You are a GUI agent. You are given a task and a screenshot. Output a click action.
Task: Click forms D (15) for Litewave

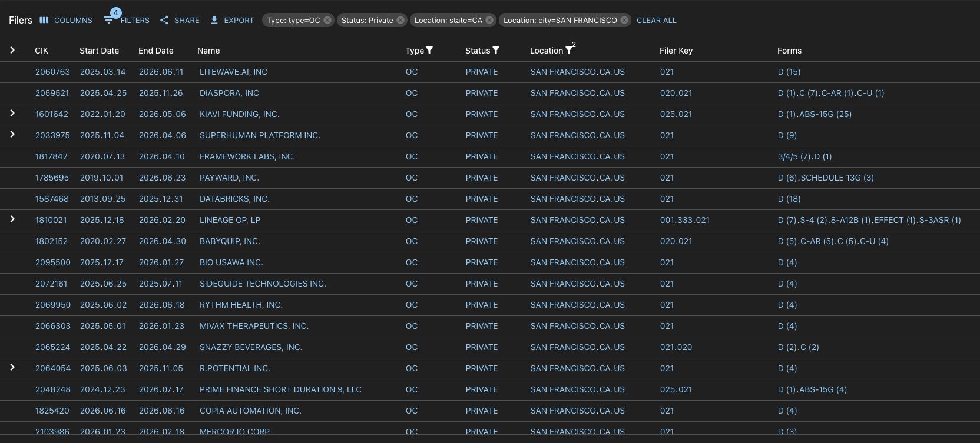click(x=789, y=72)
